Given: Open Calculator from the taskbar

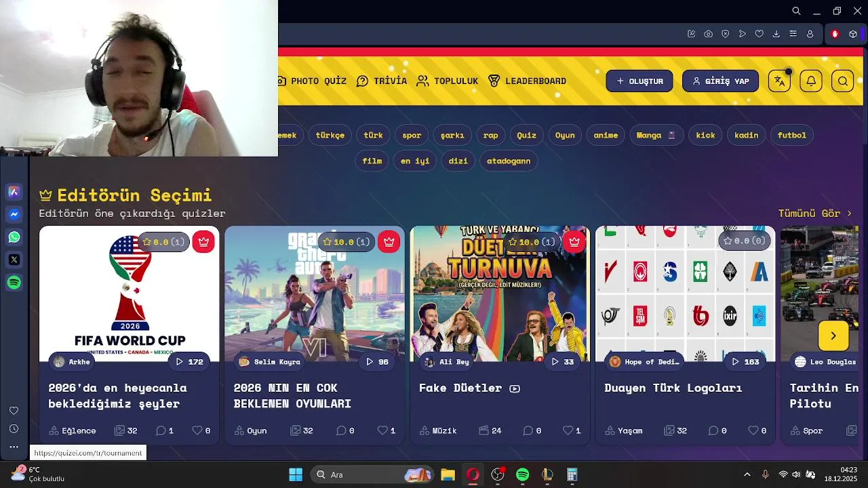Looking at the screenshot, I should (572, 474).
